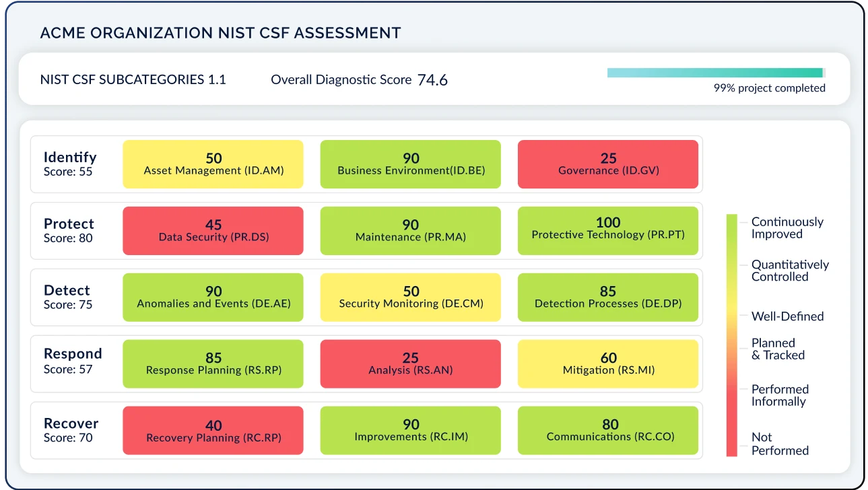Select the Respond function heading
The width and height of the screenshot is (868, 490).
pos(73,354)
